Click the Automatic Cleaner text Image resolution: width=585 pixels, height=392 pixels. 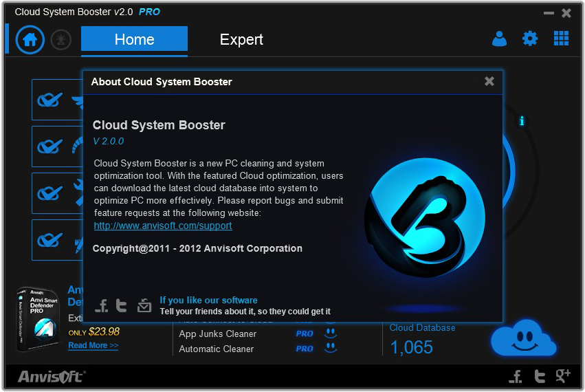[217, 349]
